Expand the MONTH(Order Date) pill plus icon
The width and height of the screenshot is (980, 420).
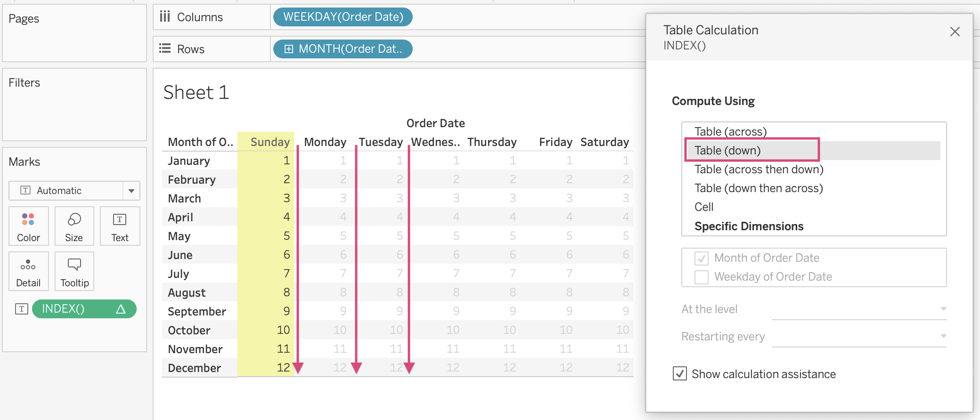[289, 49]
